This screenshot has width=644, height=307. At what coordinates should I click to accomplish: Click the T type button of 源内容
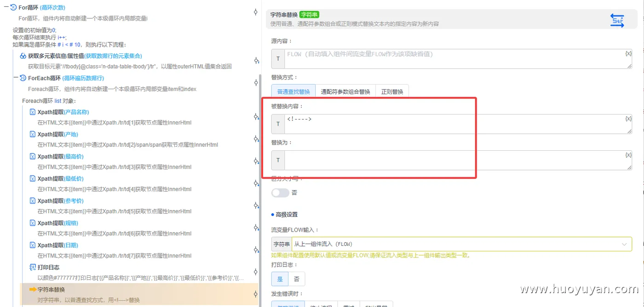point(278,59)
